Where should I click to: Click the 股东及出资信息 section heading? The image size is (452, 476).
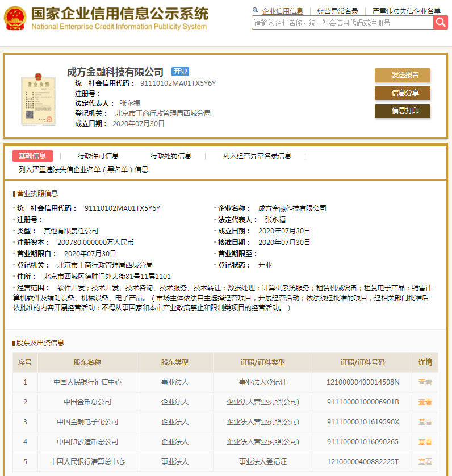pos(40,343)
